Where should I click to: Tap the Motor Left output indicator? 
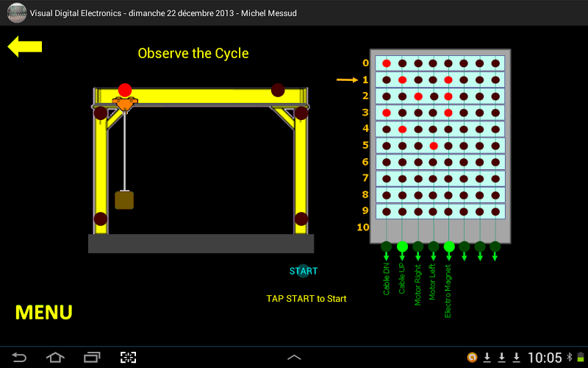point(434,247)
